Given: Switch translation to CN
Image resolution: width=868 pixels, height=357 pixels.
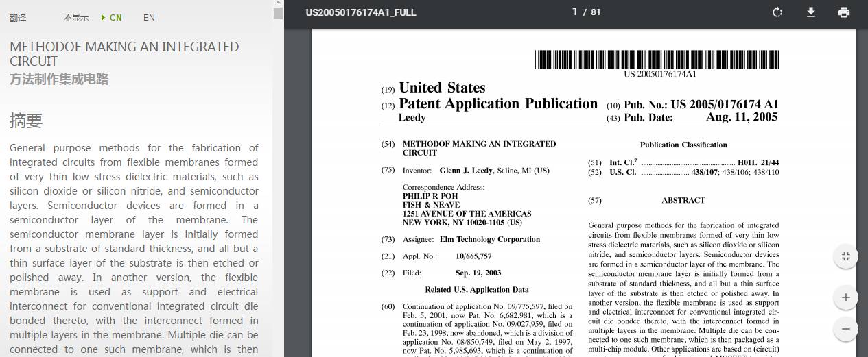Looking at the screenshot, I should point(116,18).
